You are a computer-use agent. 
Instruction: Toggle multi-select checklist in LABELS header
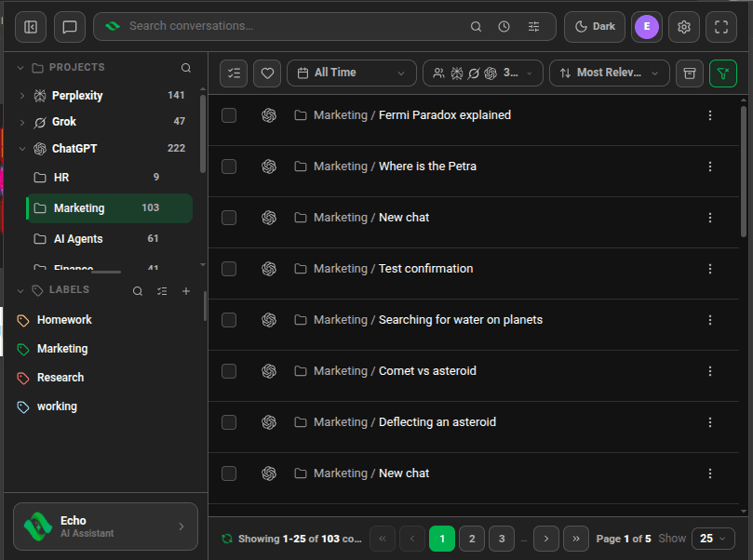[162, 291]
